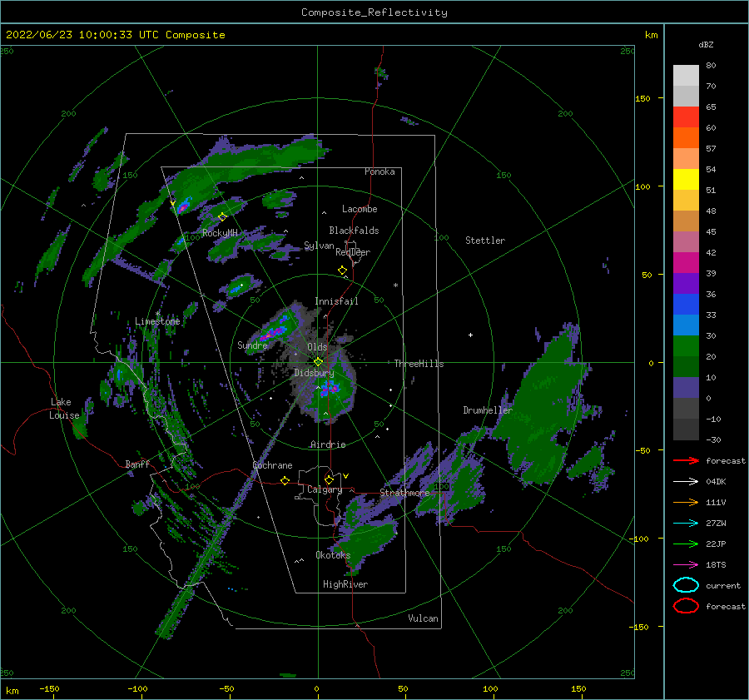Select the bright yellow 51-54 dBZ swatch
This screenshot has height=700, width=749.
click(686, 179)
